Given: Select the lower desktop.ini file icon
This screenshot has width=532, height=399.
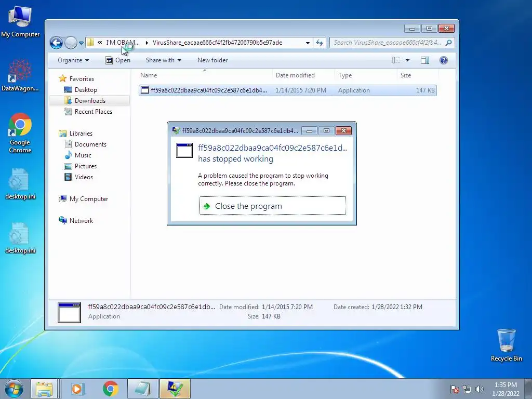Looking at the screenshot, I should tap(20, 238).
